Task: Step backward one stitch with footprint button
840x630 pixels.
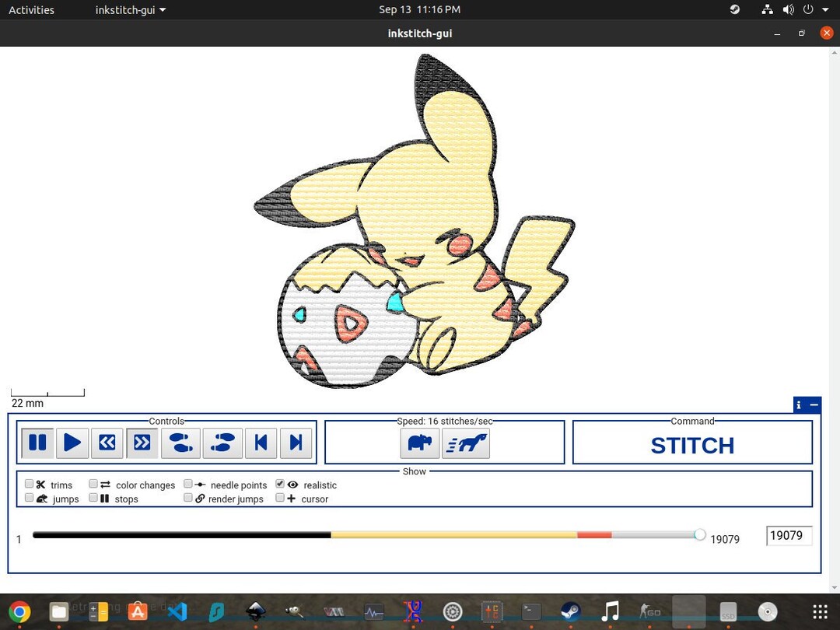Action: click(180, 443)
